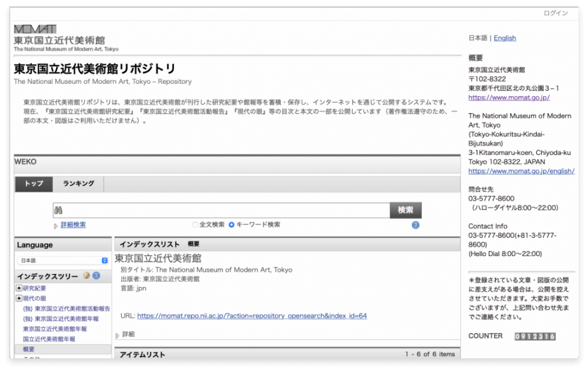This screenshot has height=371, width=588.
Task: Expand the 詳細検索 disclosure triangle
Action: (56, 226)
